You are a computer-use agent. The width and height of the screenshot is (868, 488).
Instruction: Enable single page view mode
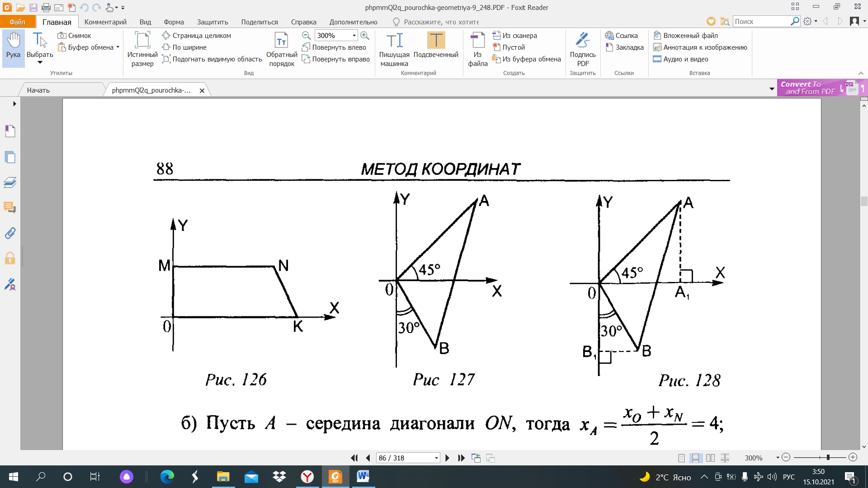(x=681, y=458)
